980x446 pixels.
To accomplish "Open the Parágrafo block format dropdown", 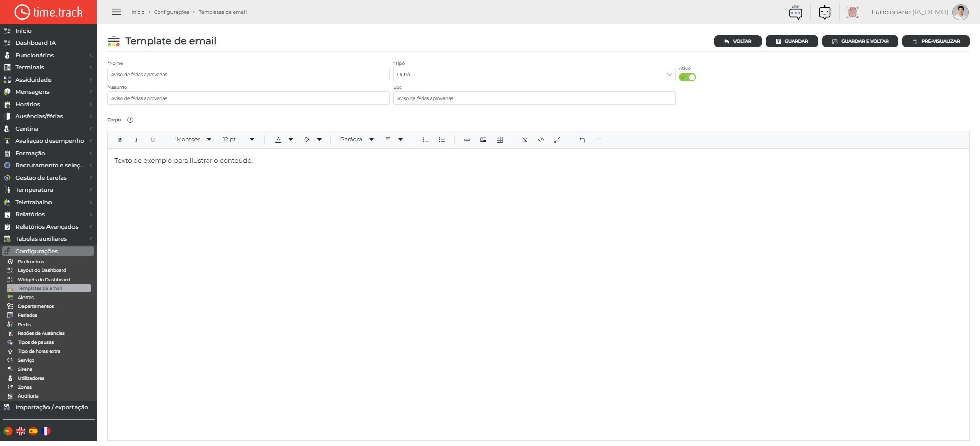I will click(x=357, y=140).
